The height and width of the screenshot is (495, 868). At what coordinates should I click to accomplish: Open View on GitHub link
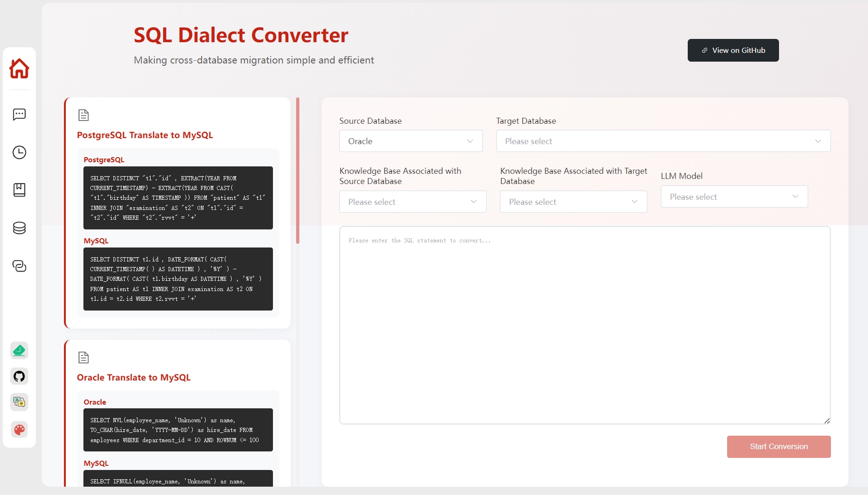[x=733, y=50]
